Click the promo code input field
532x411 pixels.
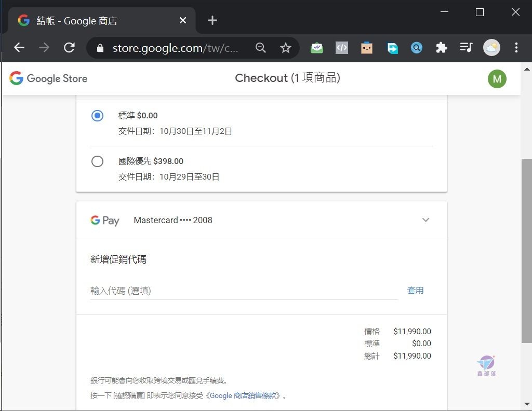[244, 291]
